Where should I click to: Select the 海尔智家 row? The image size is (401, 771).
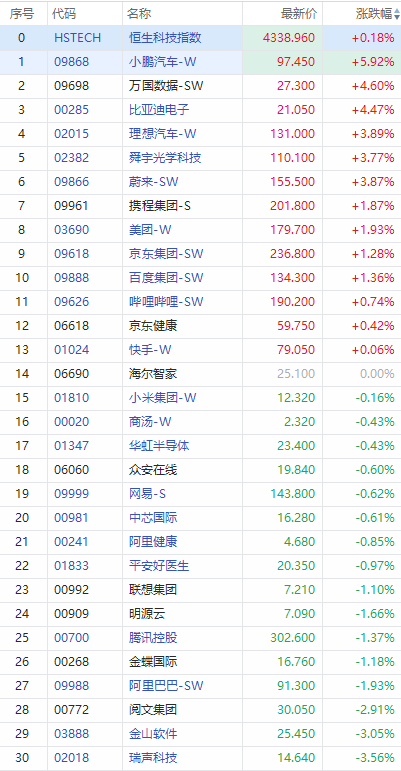click(x=200, y=374)
